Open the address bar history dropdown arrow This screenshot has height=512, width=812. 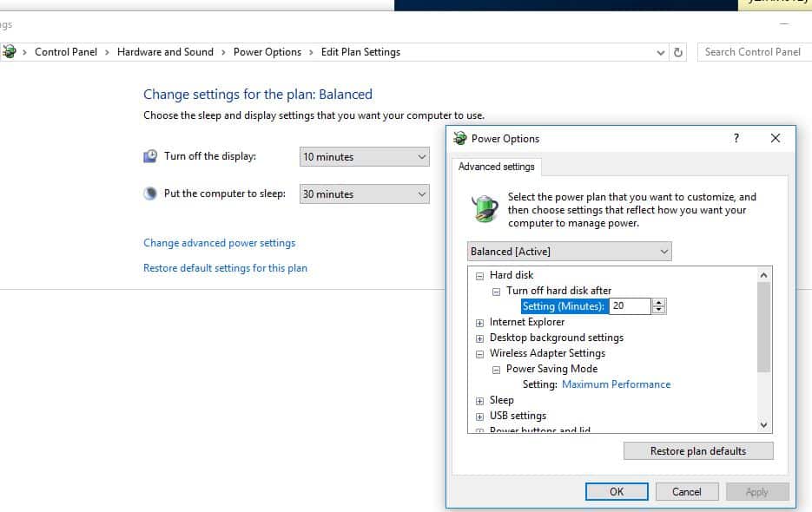(662, 52)
